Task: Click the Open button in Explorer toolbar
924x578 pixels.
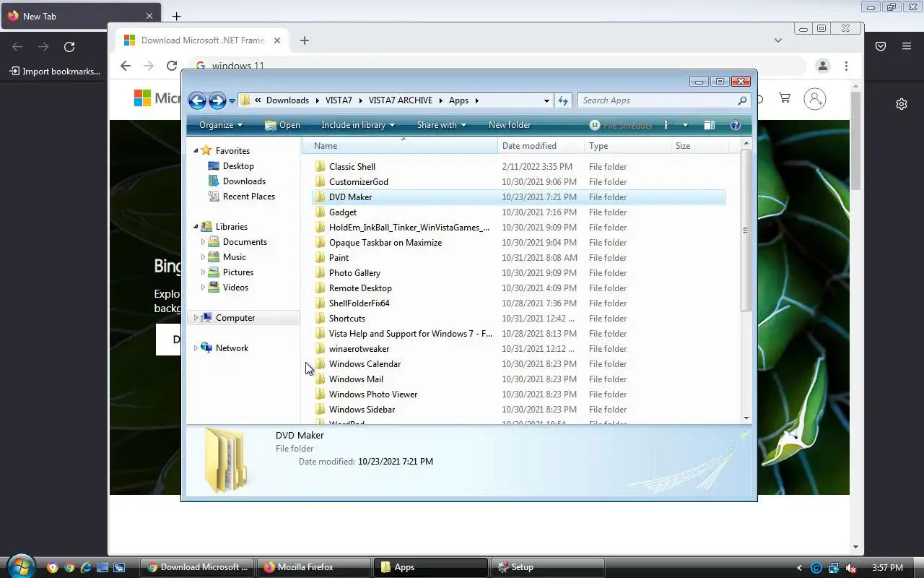Action: coord(282,125)
